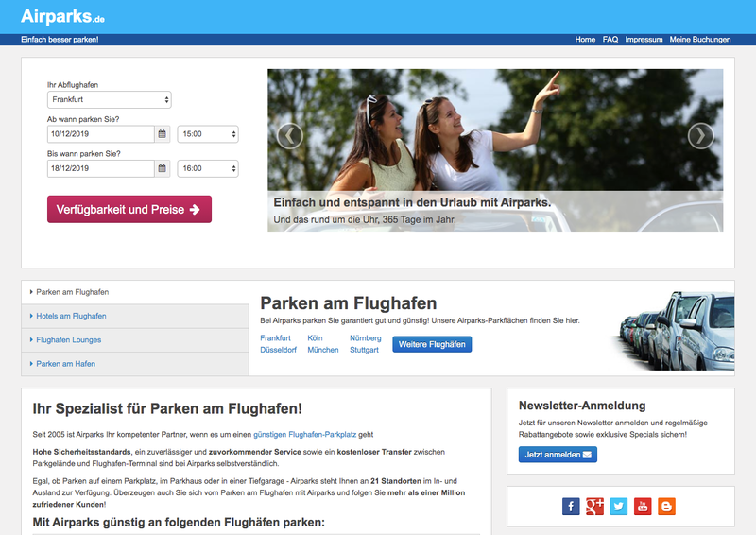Open the München airport link
This screenshot has height=535, width=756.
point(323,350)
